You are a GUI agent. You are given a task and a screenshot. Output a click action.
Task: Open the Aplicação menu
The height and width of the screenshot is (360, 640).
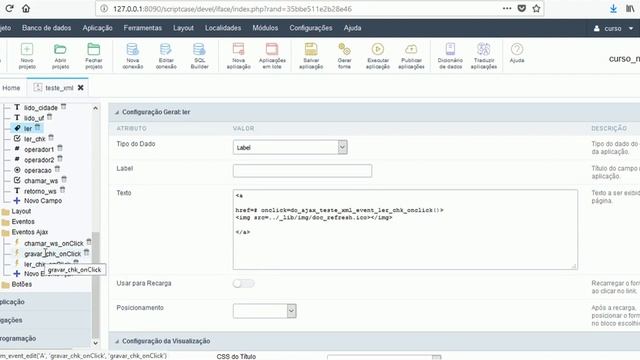click(97, 28)
